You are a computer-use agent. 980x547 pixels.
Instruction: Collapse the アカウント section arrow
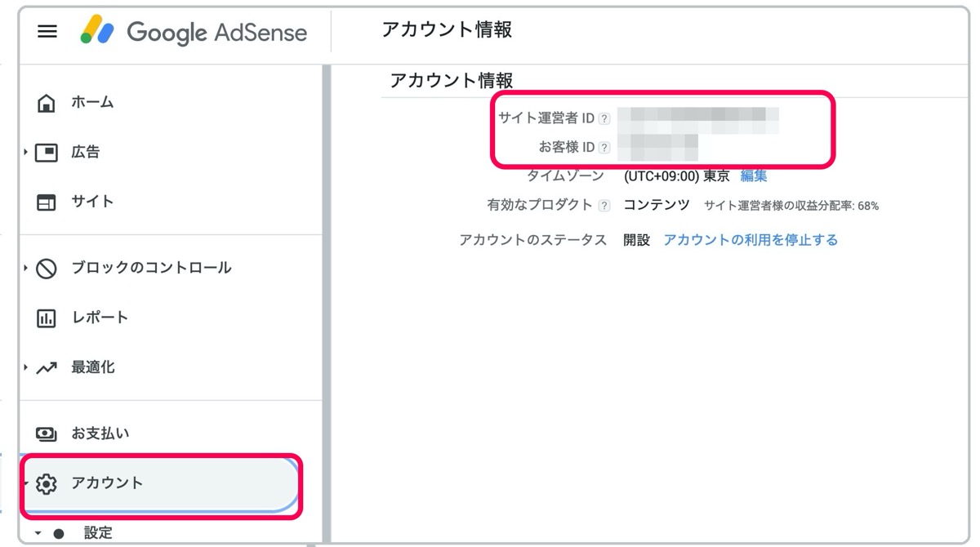click(x=26, y=483)
